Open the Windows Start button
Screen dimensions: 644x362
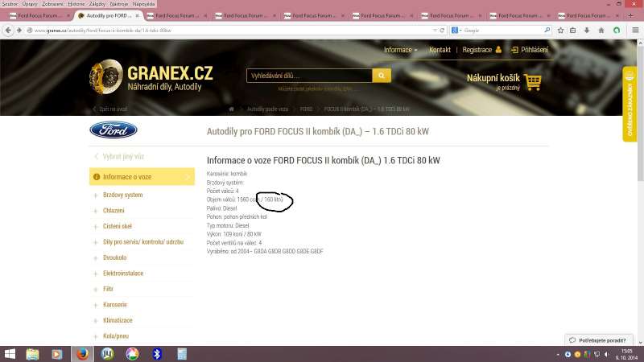[10, 353]
